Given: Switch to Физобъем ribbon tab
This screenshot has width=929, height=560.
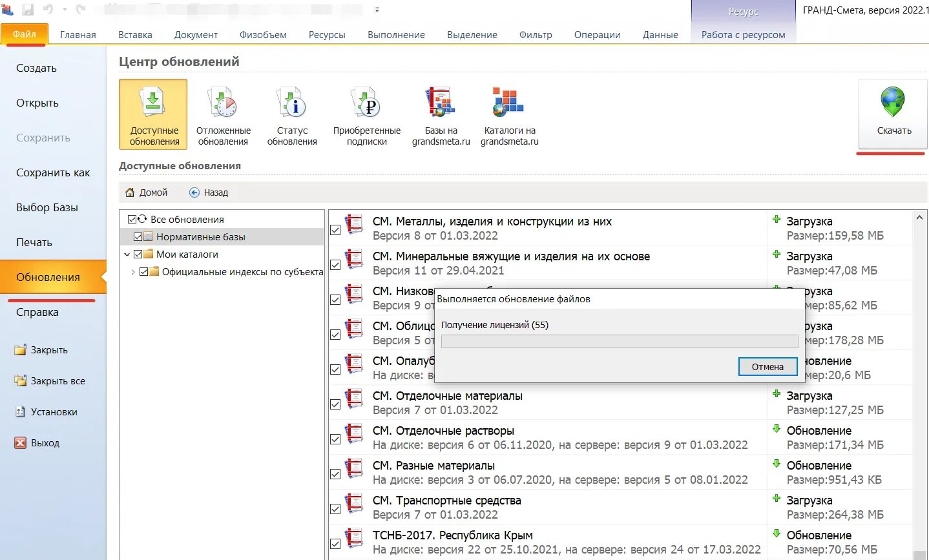Looking at the screenshot, I should point(263,35).
